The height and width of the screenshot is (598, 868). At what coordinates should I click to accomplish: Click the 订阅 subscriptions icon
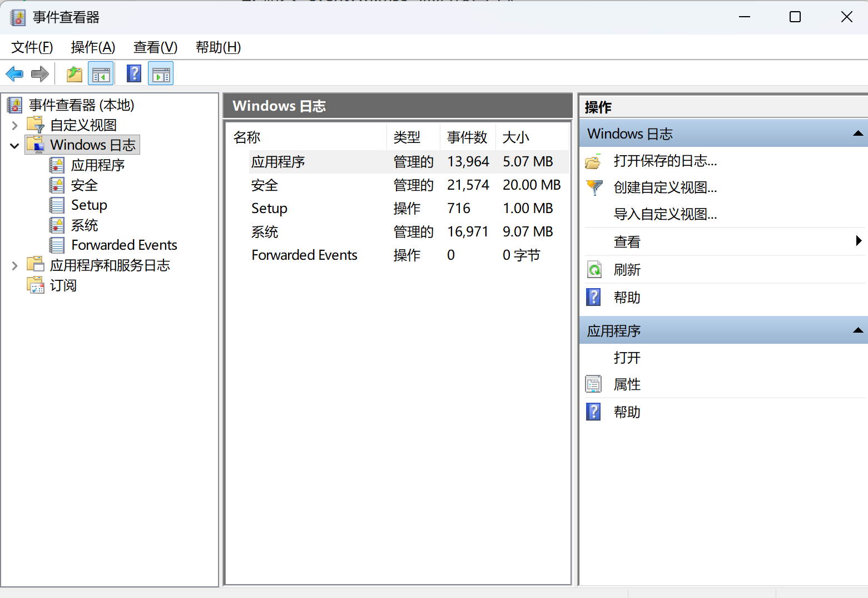coord(36,285)
